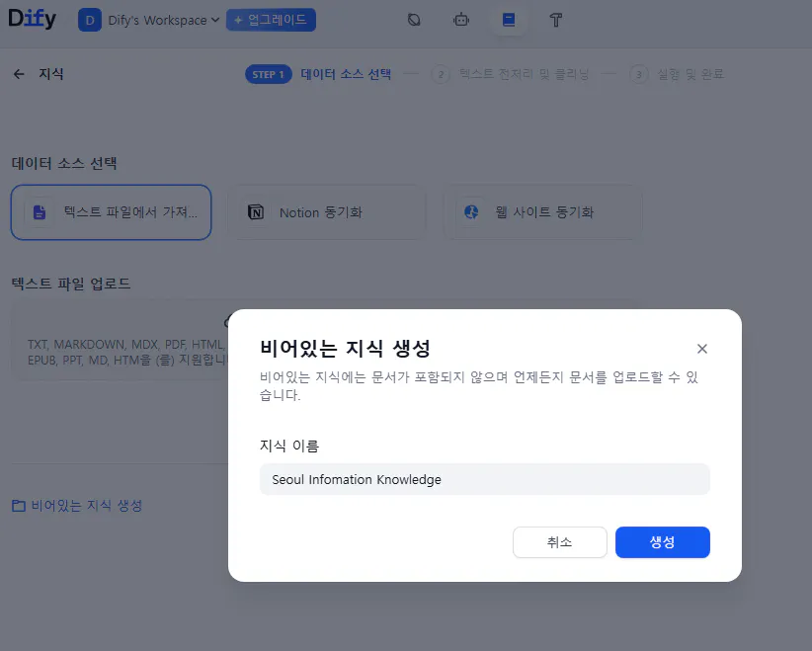Select the Notion 동기화 data source
This screenshot has width=812, height=651.
pos(327,211)
